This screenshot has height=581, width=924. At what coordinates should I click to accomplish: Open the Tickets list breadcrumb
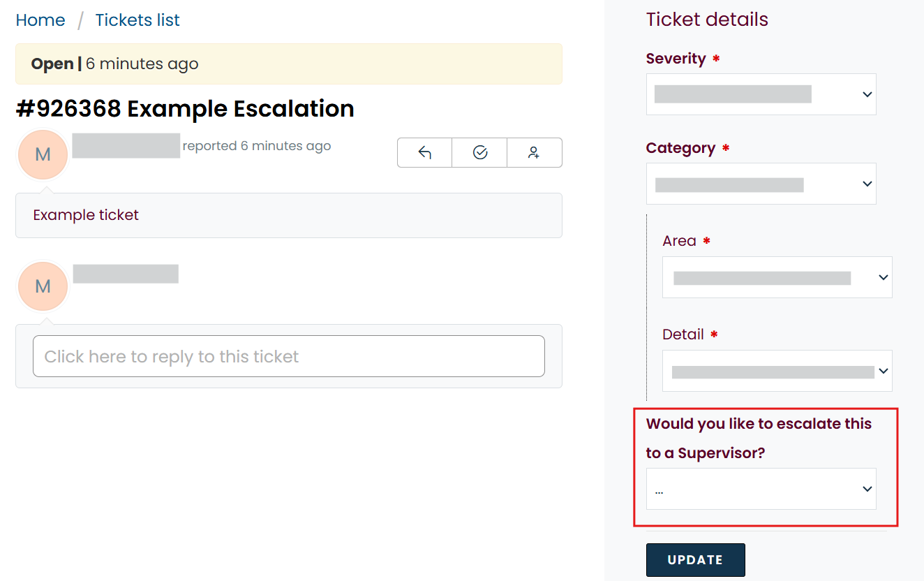pyautogui.click(x=137, y=20)
